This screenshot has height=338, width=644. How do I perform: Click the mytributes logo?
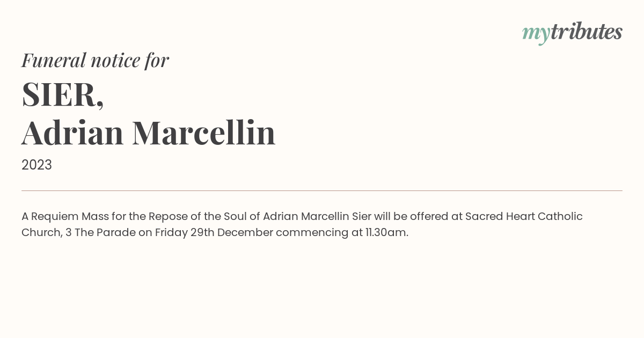(572, 33)
